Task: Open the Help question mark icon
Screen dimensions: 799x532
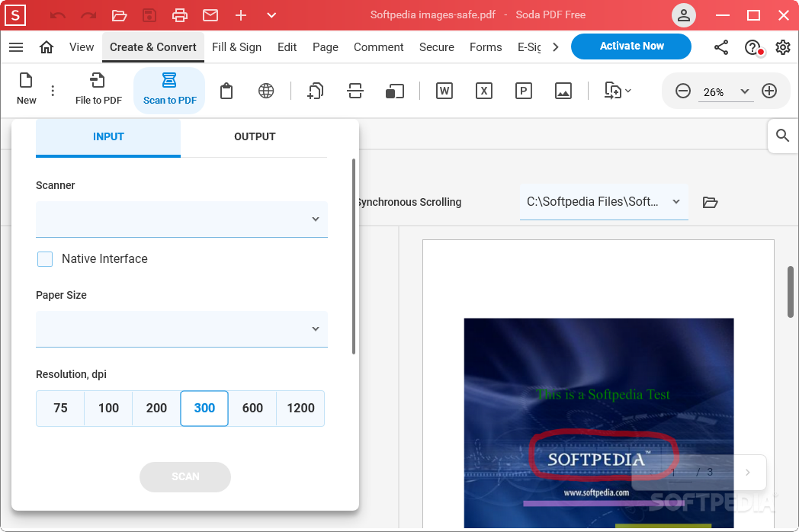Action: coord(752,47)
